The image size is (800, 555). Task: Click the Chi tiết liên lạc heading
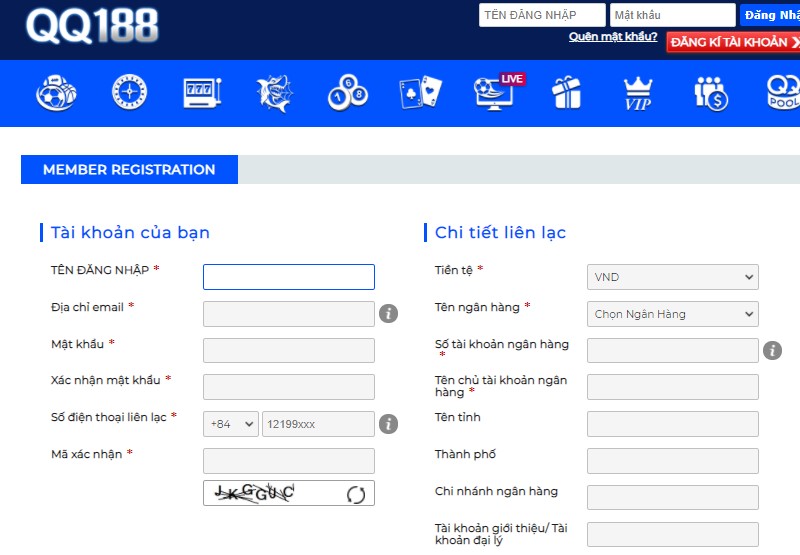coord(500,233)
